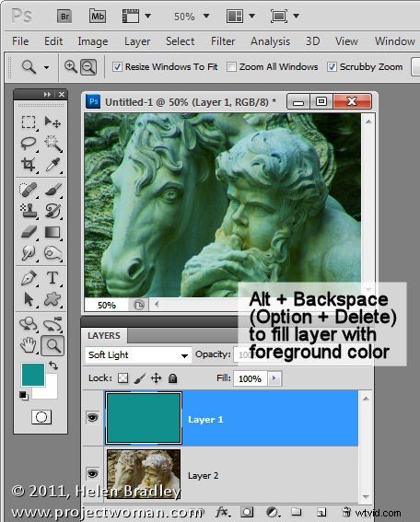Image resolution: width=420 pixels, height=522 pixels.
Task: Select the Pen tool
Action: click(x=29, y=278)
